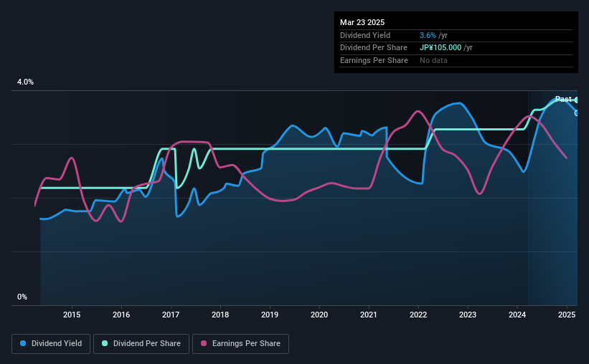The image size is (589, 364).
Task: Click the 0% y-axis label
Action: [22, 297]
